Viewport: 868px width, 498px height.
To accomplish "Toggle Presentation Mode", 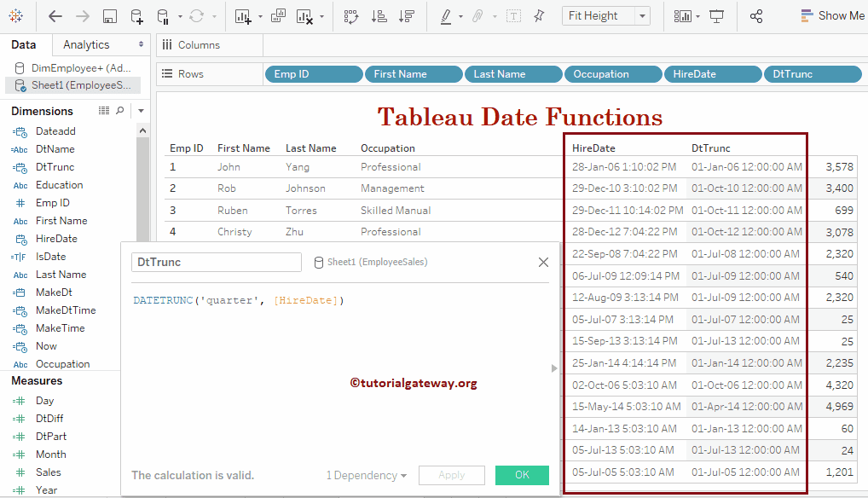I will click(716, 14).
